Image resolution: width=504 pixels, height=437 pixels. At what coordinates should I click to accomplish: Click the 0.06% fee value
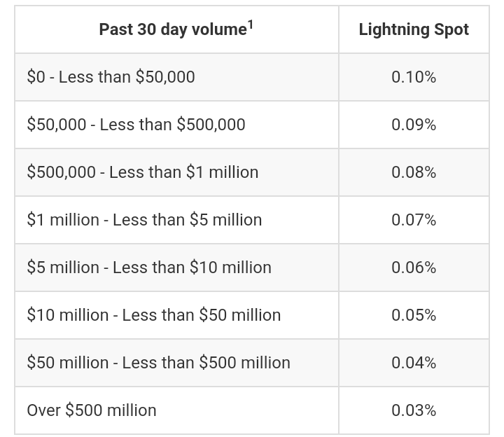[414, 268]
